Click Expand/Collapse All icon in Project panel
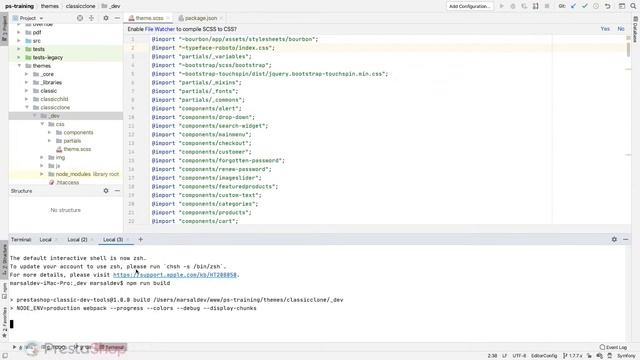 point(91,18)
